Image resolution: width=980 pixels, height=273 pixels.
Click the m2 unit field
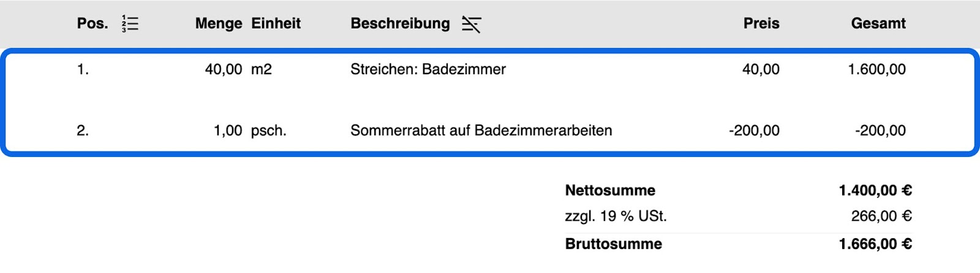tap(262, 69)
